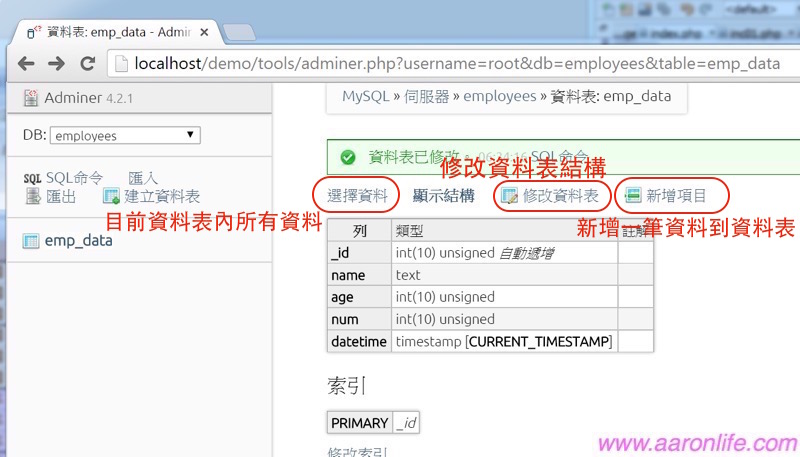Click the browser forward arrow

coord(56,63)
